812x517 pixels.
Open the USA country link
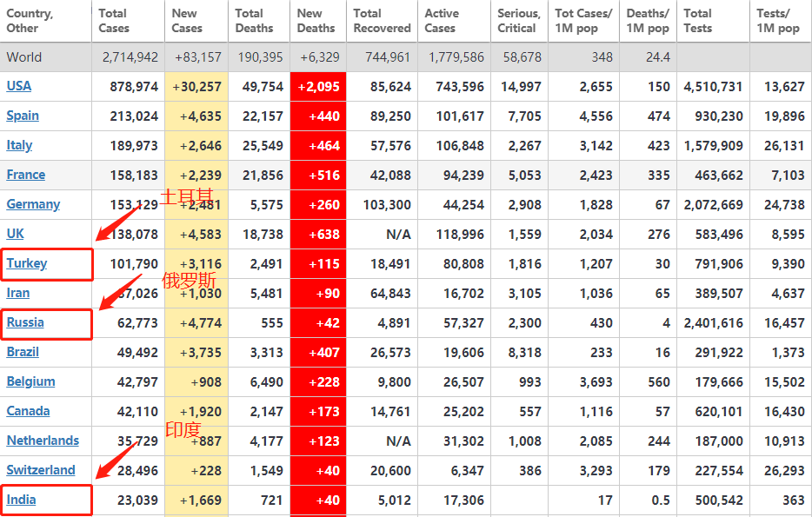click(19, 86)
